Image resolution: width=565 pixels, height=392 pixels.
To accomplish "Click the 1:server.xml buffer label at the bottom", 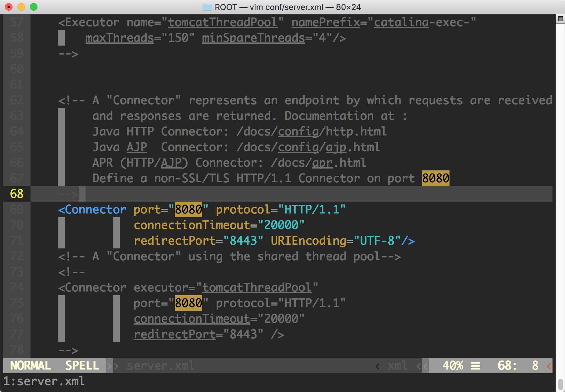I will 44,381.
